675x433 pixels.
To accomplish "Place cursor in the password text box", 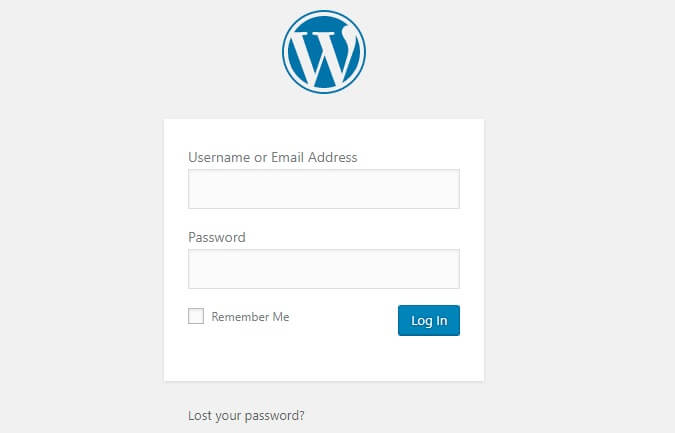I will 324,269.
